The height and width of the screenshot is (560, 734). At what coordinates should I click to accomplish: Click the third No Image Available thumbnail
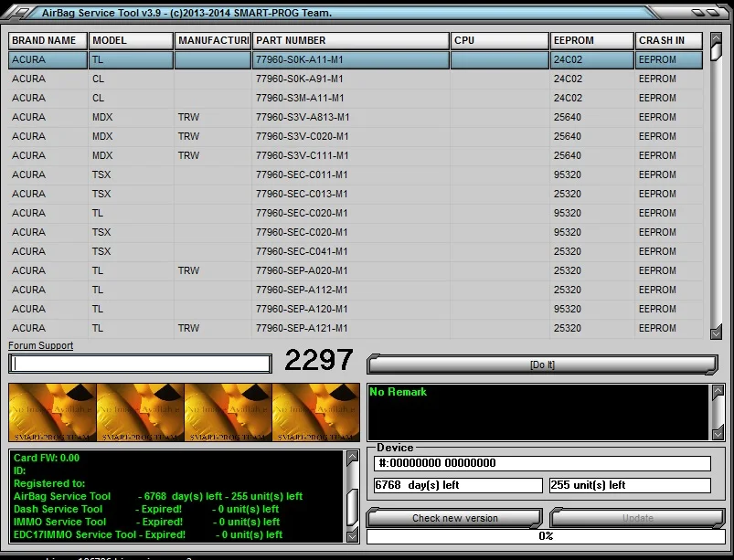click(x=228, y=412)
